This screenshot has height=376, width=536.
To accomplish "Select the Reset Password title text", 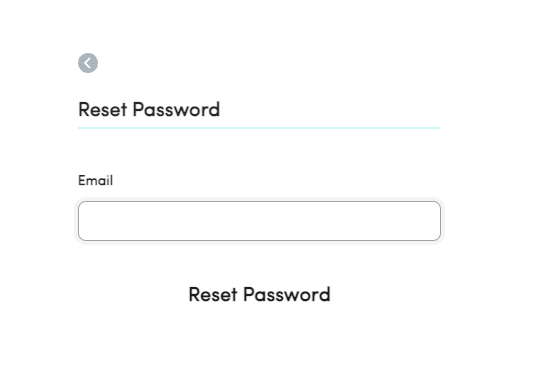I will coord(149,109).
